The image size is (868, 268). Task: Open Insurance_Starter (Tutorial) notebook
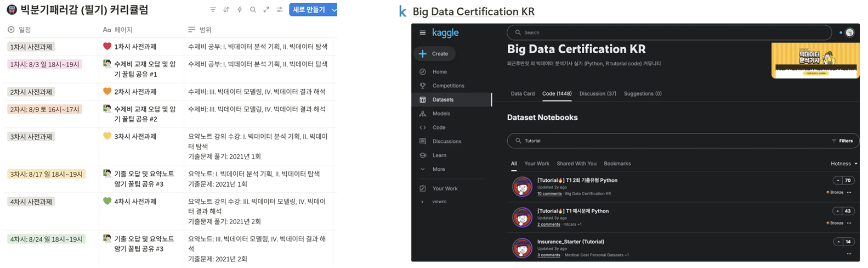tap(570, 242)
